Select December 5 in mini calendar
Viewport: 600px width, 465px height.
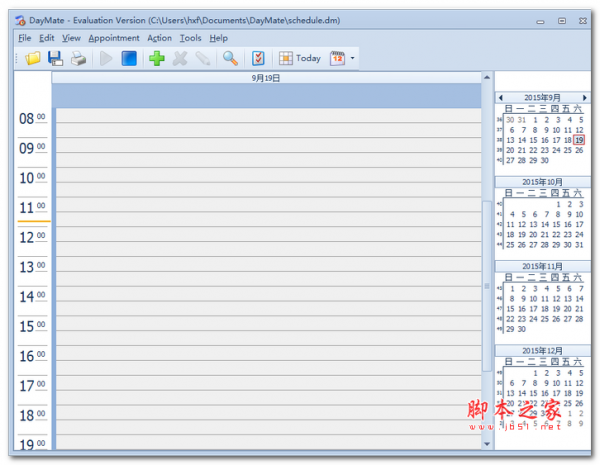pos(581,373)
